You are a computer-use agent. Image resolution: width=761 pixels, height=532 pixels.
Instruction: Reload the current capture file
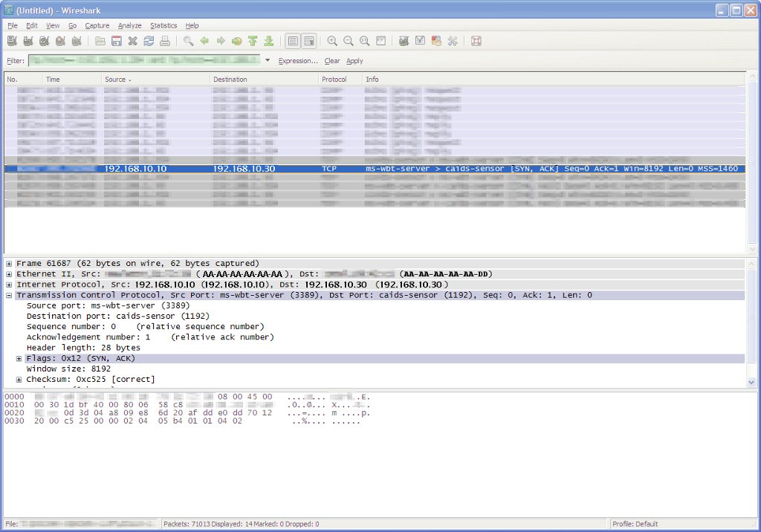149,42
